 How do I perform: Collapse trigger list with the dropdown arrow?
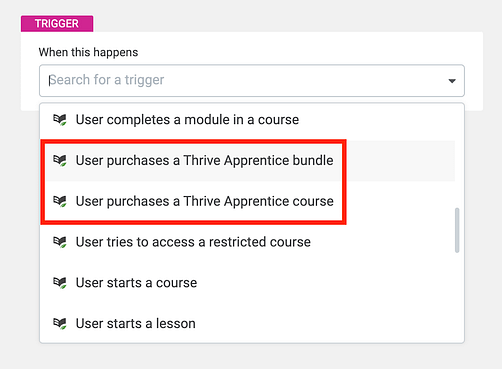click(452, 81)
